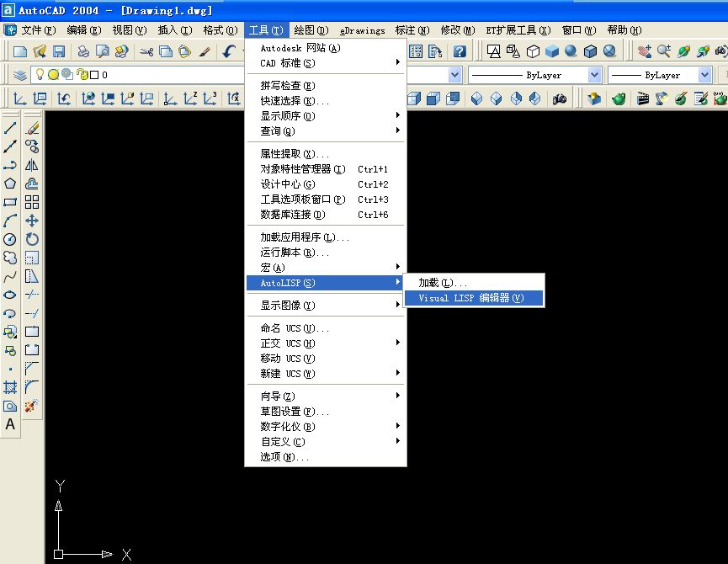
Task: Choose 加载(L)... in AutoLISP submenu
Action: [474, 283]
